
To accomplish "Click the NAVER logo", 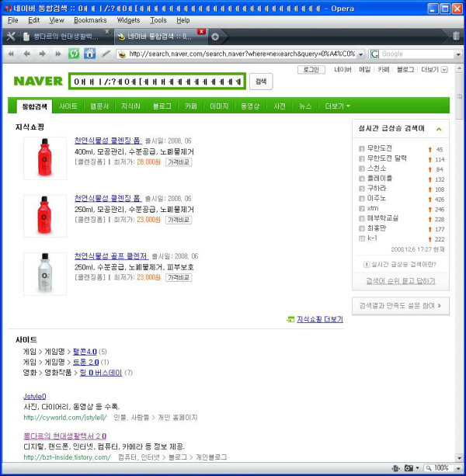I will pos(38,82).
